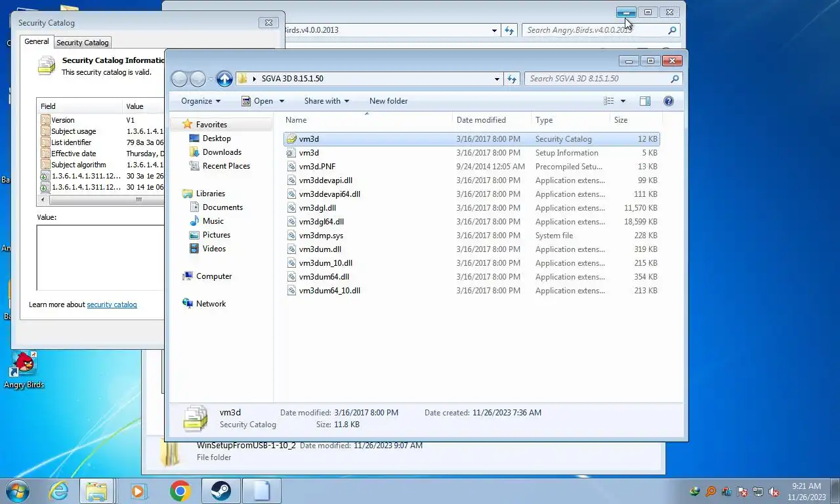Sort by Name column header
The width and height of the screenshot is (840, 504).
tap(367, 120)
